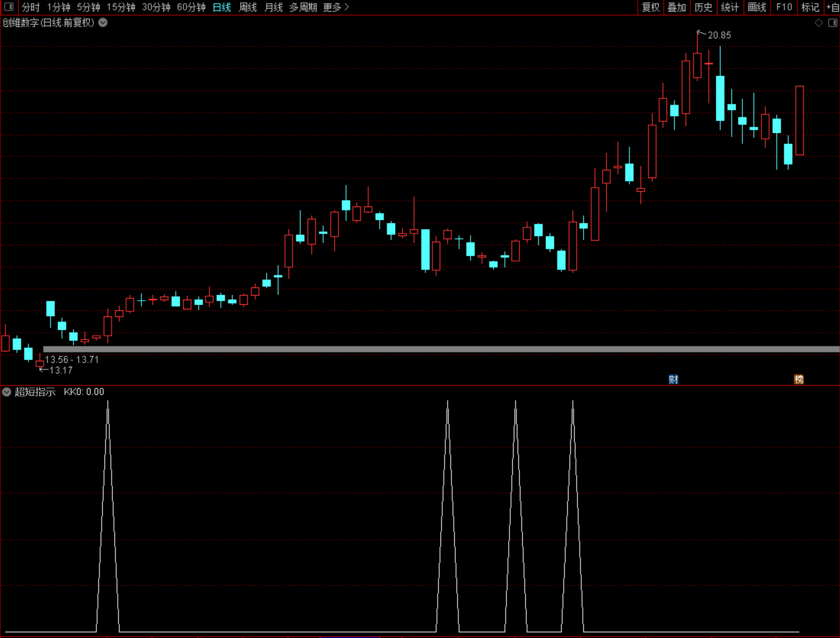840x638 pixels.
Task: Click the 统计 statistics button
Action: coord(730,7)
